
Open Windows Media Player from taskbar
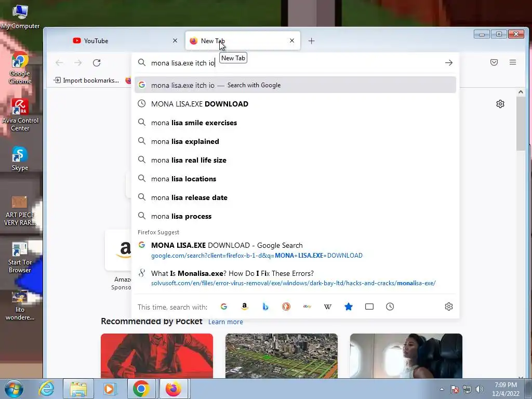(109, 389)
